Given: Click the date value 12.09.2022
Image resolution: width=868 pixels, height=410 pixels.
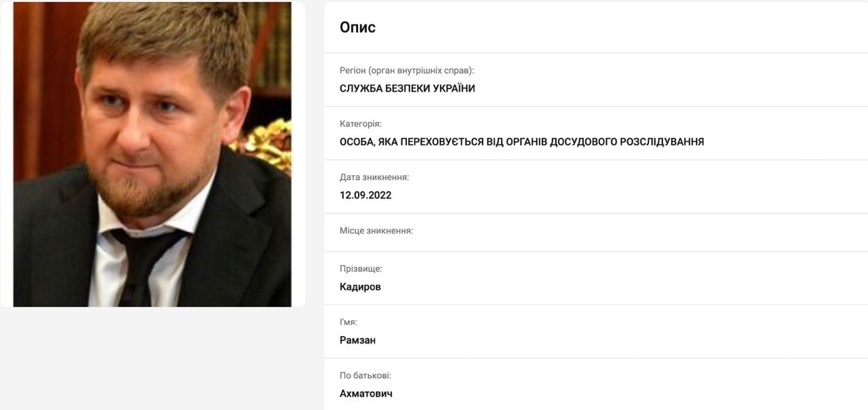Looking at the screenshot, I should click(366, 195).
